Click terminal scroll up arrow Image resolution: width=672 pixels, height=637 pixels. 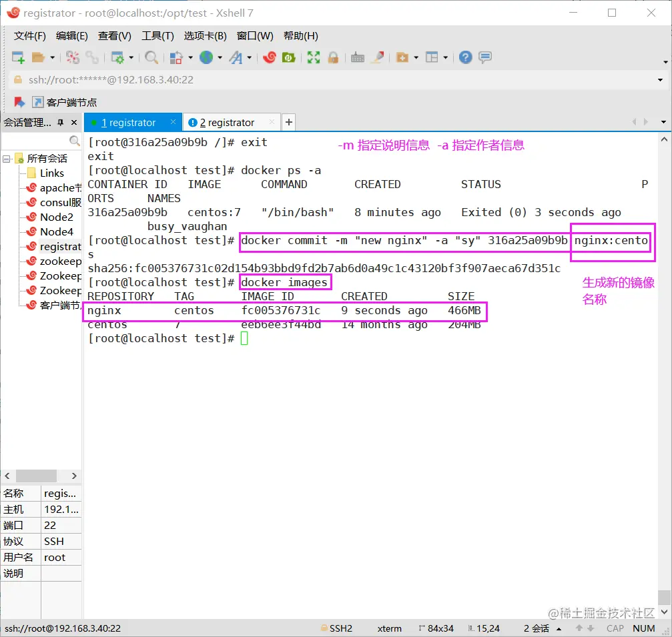(x=664, y=139)
